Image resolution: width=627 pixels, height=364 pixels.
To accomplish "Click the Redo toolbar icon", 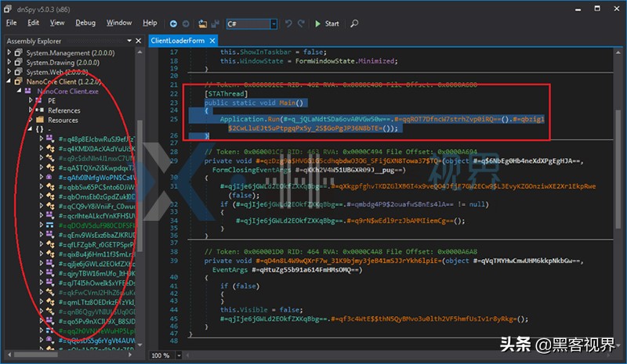I will click(301, 23).
